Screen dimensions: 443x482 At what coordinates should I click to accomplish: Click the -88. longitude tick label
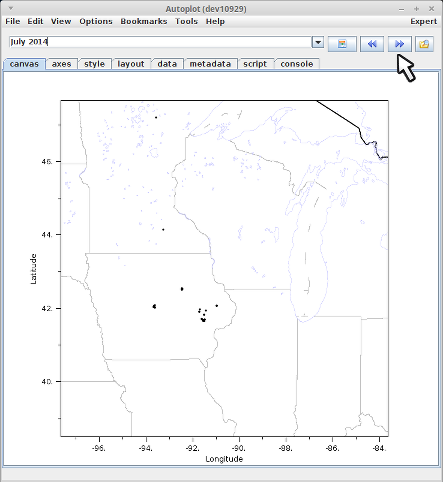point(286,448)
